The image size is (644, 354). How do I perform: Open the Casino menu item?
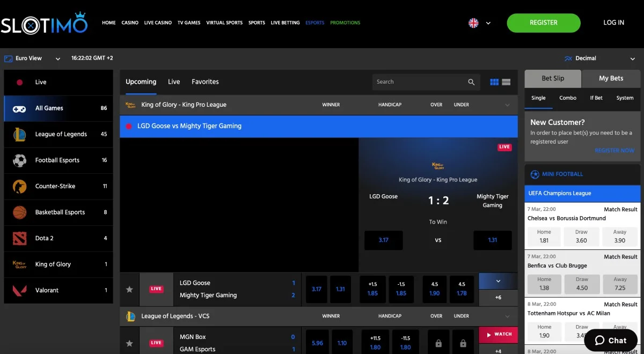click(x=130, y=23)
